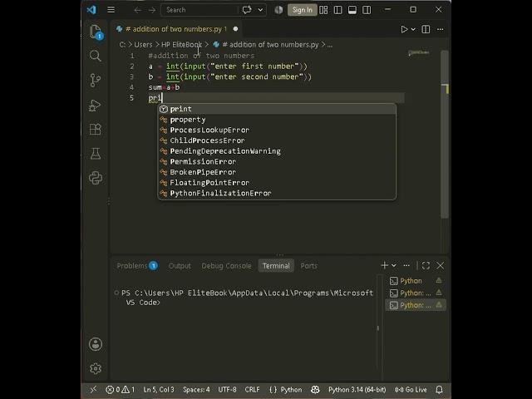The height and width of the screenshot is (399, 532).
Task: Open the Manage gear settings
Action: (96, 368)
